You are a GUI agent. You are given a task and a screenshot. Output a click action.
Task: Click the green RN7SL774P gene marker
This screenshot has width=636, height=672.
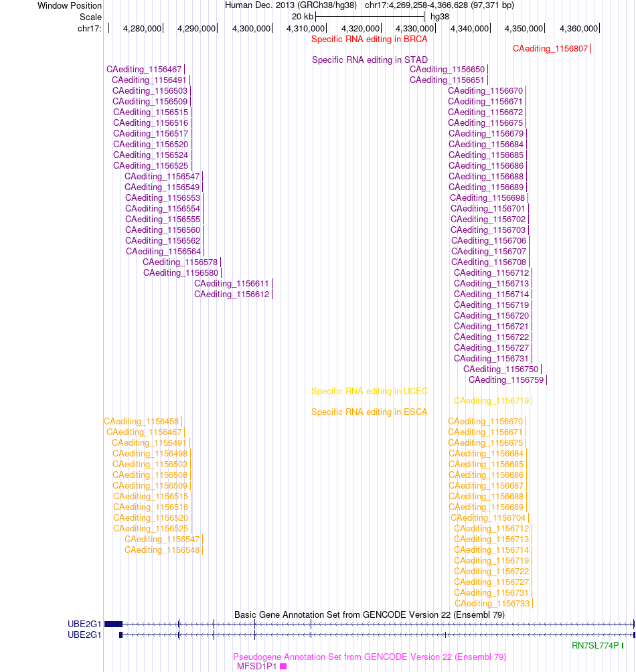click(623, 645)
